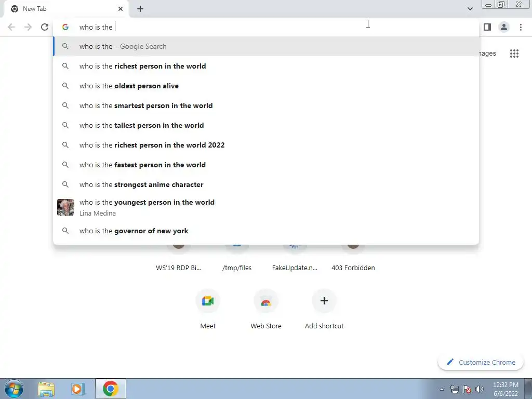Screen dimensions: 532x399
Task: Click inside the address bar text field
Action: [x=266, y=27]
